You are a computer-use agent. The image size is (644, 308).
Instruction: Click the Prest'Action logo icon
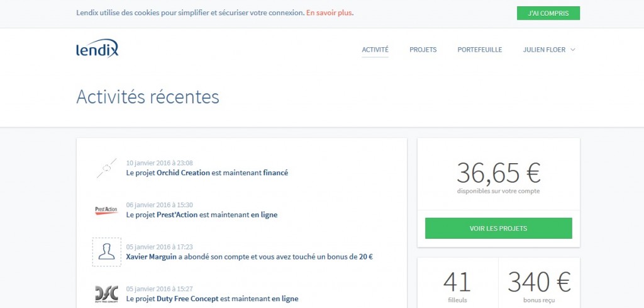tap(106, 210)
